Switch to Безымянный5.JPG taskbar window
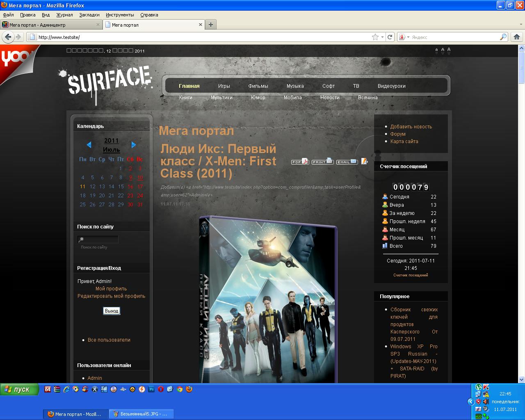525x420 pixels. [x=141, y=414]
